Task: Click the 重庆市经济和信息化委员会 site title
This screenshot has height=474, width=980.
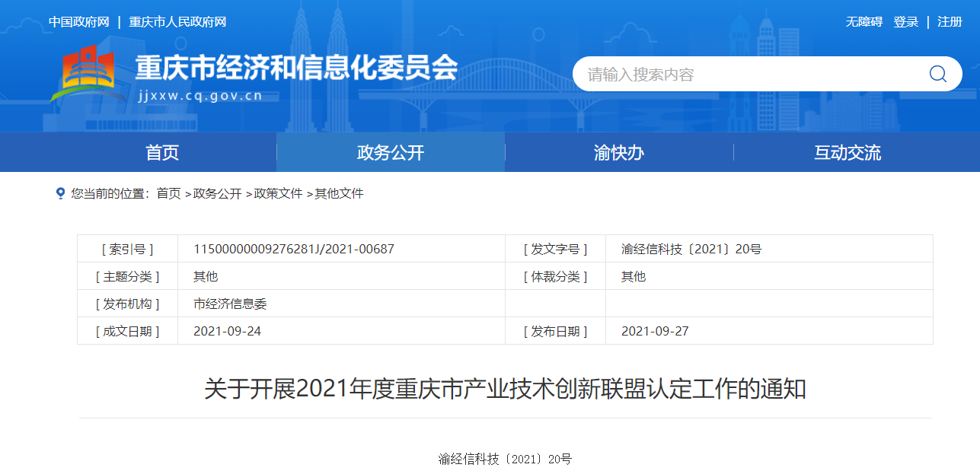Action: (x=296, y=68)
